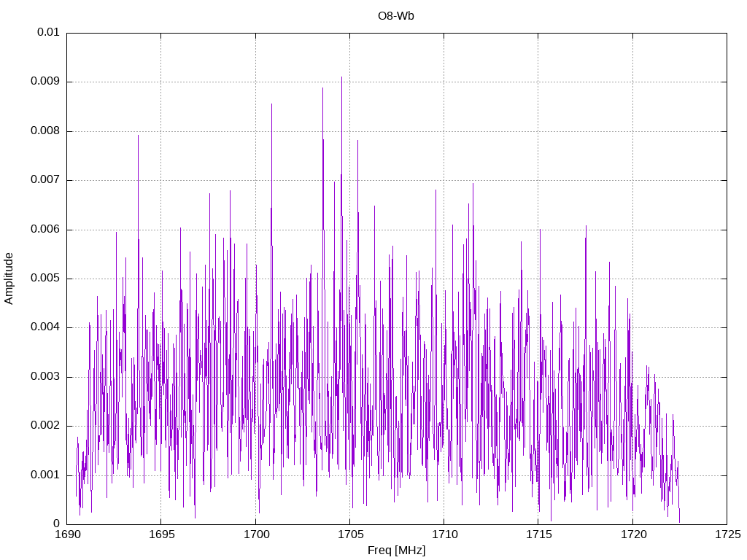Click the x-axis tick label 1695

(161, 534)
